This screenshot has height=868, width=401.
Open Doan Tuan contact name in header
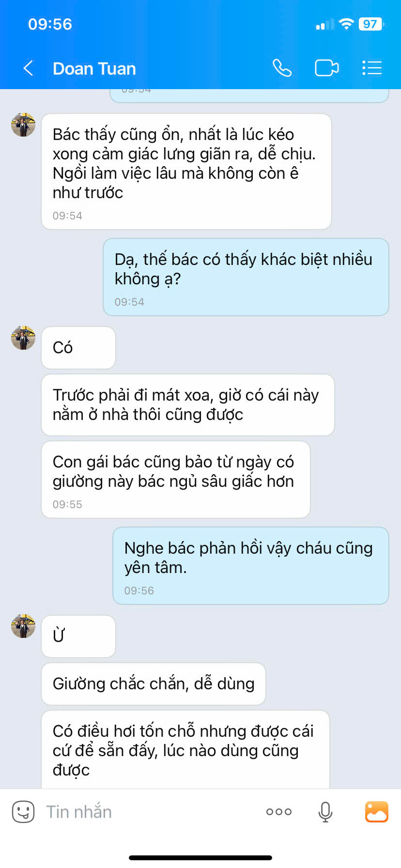pos(94,69)
